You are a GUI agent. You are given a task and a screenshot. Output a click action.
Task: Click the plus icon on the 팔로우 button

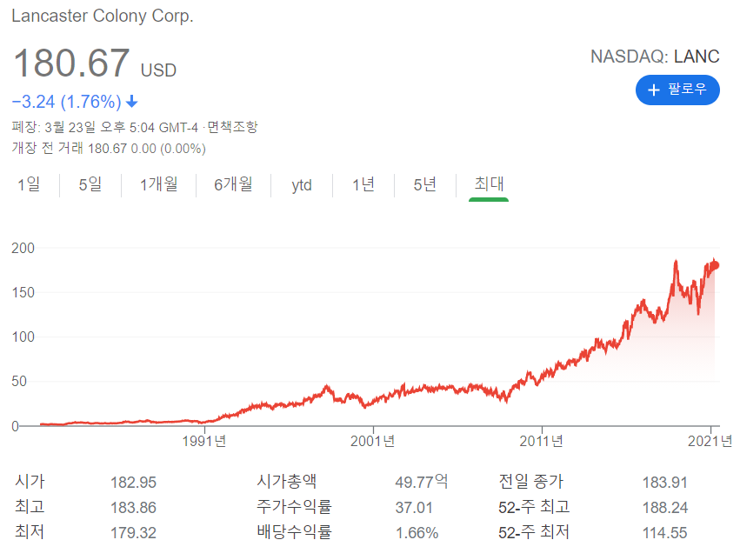653,90
